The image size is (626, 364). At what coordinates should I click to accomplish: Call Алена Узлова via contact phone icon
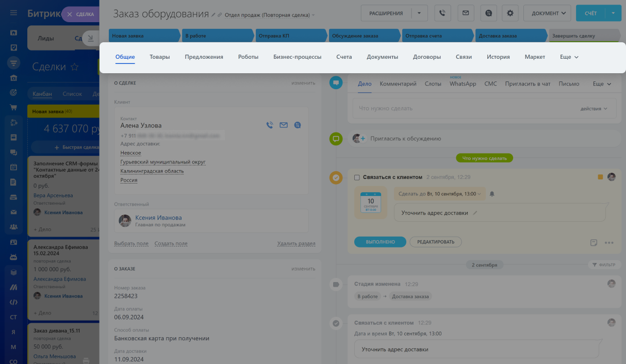pos(269,125)
